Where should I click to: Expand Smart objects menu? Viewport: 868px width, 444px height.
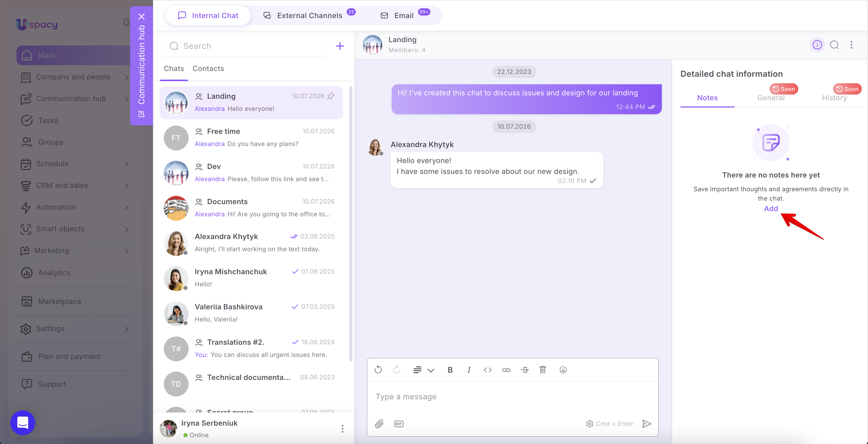coord(127,229)
